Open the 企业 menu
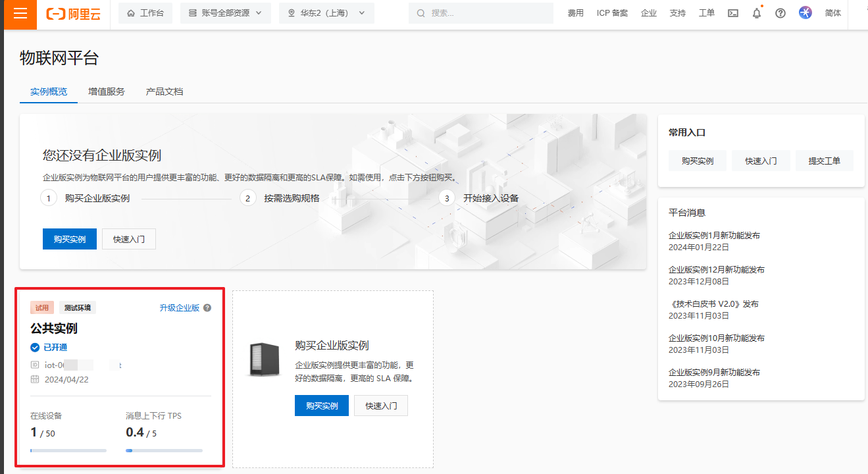 click(649, 13)
